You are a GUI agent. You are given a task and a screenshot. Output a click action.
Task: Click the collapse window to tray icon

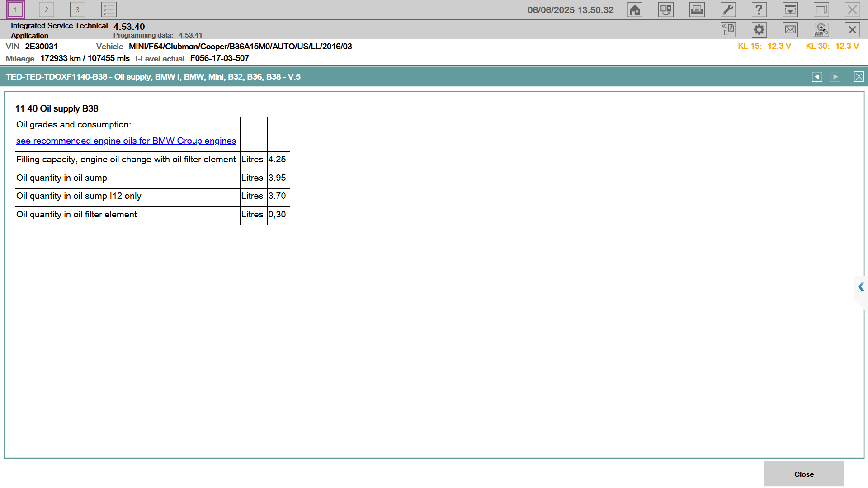[790, 9]
